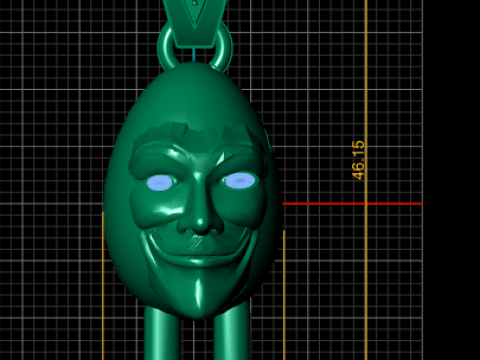Click the 46.15 dimension label

[358, 160]
